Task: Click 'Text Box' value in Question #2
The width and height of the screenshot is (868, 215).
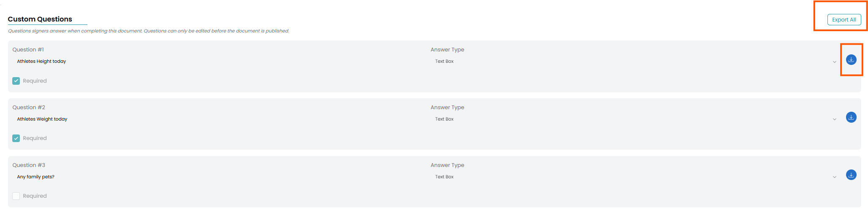Action: pos(444,119)
